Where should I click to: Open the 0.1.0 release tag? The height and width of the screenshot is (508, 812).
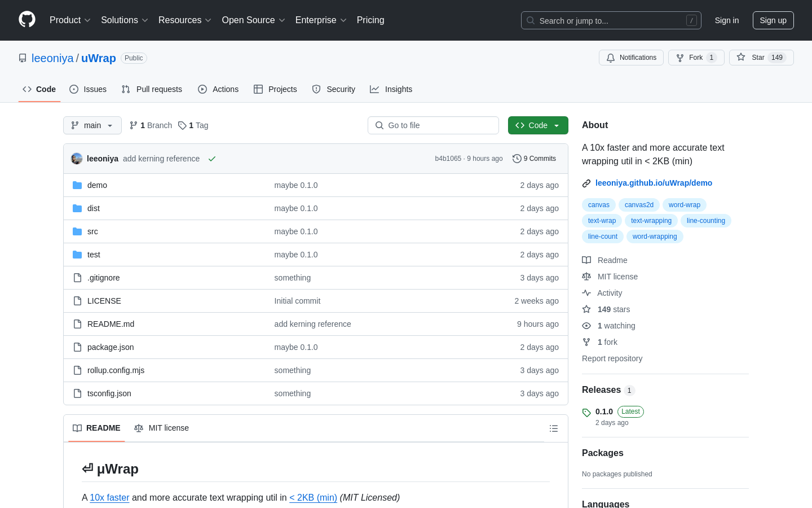[604, 411]
